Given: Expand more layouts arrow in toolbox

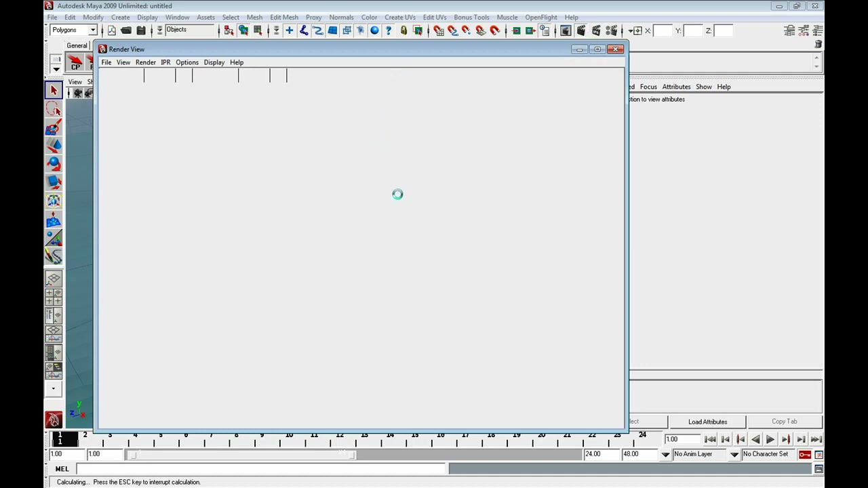Looking at the screenshot, I should click(54, 388).
